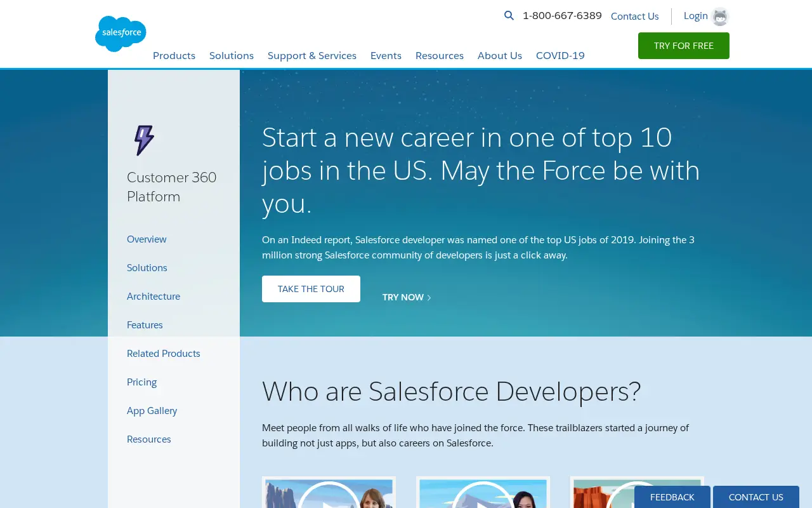
Task: Click the Astro avatar beside Login
Action: tap(720, 17)
